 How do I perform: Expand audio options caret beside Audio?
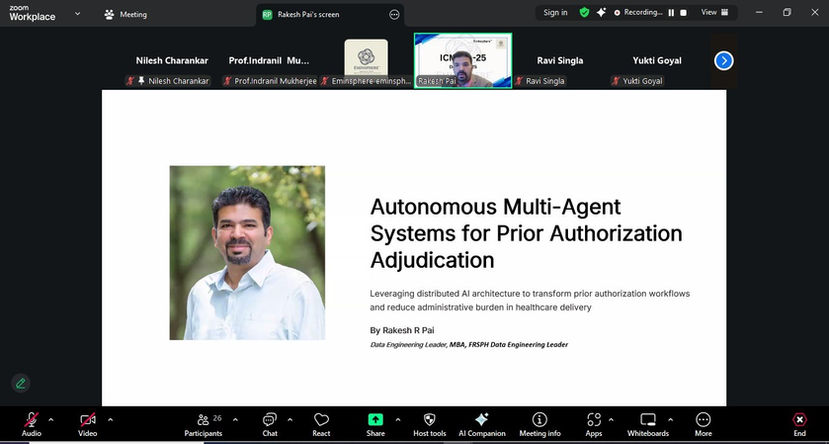pos(51,420)
